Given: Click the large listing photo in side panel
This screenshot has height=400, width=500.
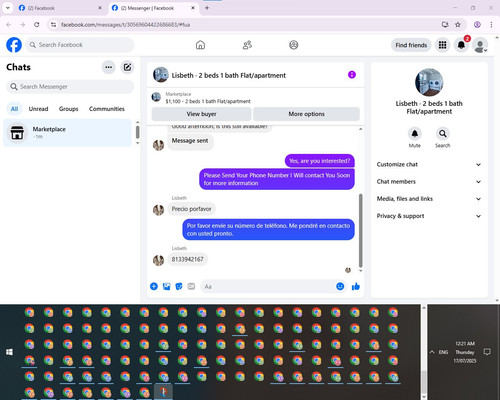Looking at the screenshot, I should point(429,82).
